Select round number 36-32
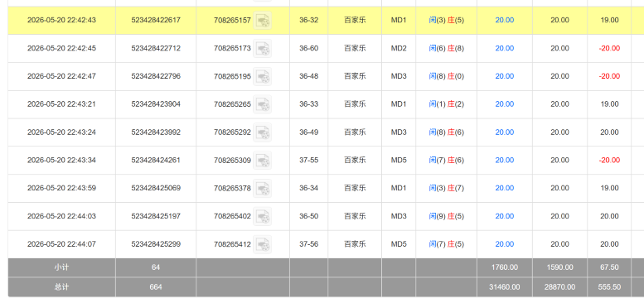Image resolution: width=644 pixels, height=303 pixels. pyautogui.click(x=309, y=20)
